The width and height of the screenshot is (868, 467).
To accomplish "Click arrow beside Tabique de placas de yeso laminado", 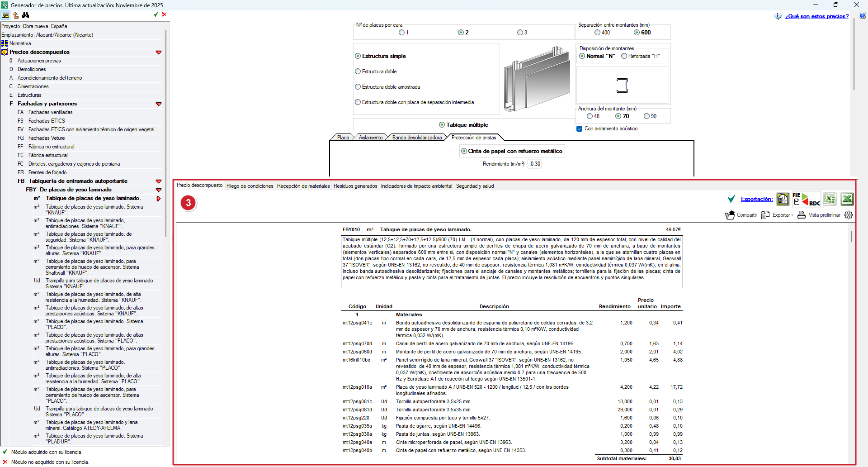I will click(x=159, y=199).
